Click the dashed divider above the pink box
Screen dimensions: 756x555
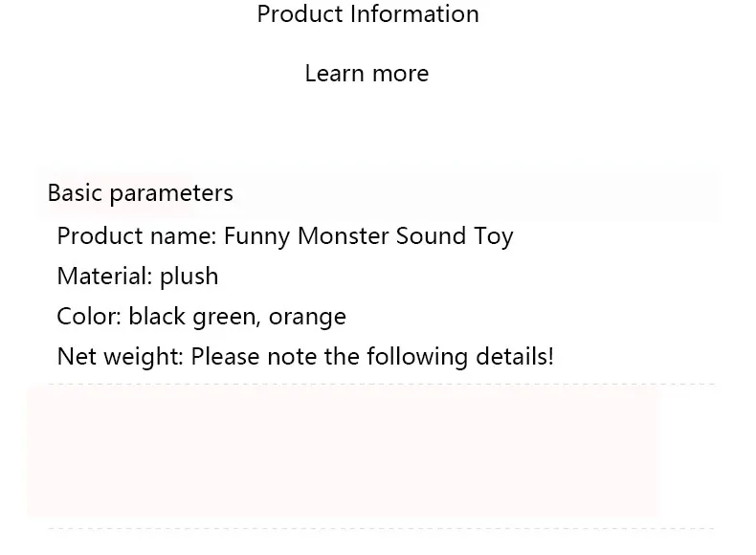pos(383,384)
